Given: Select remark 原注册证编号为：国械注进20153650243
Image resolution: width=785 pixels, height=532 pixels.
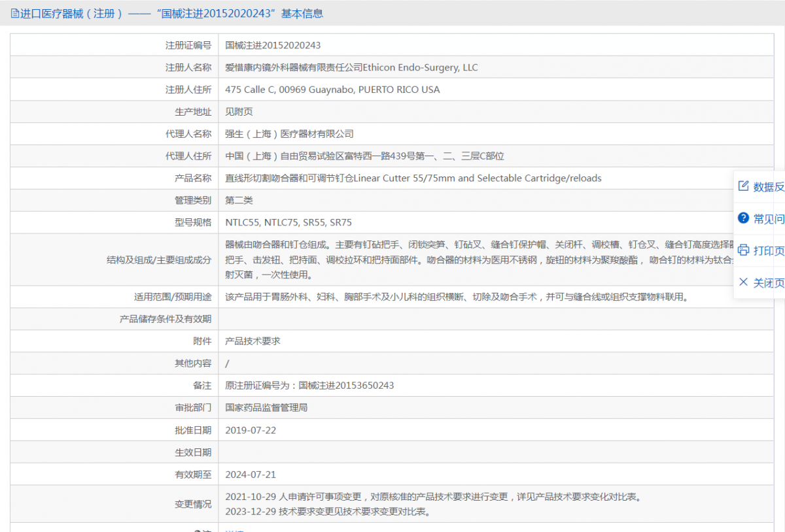Looking at the screenshot, I should point(309,386).
